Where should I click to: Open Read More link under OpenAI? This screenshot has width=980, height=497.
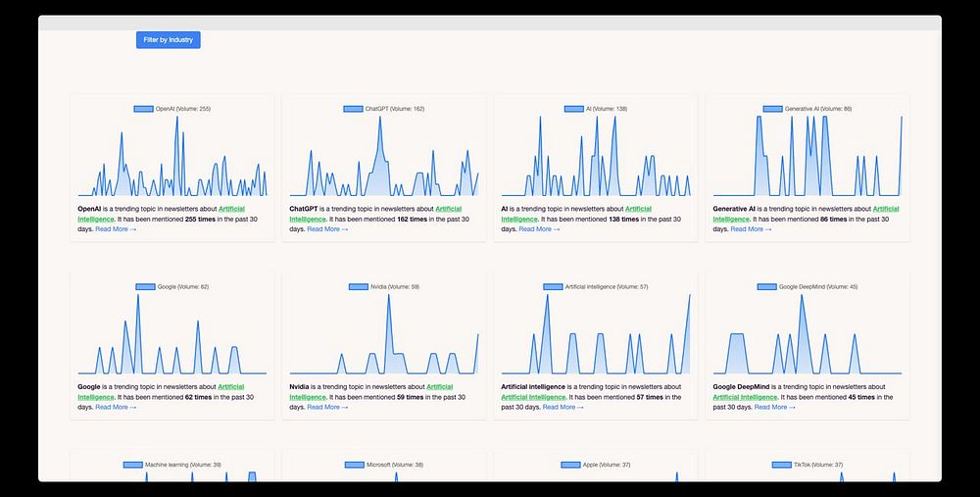point(116,229)
